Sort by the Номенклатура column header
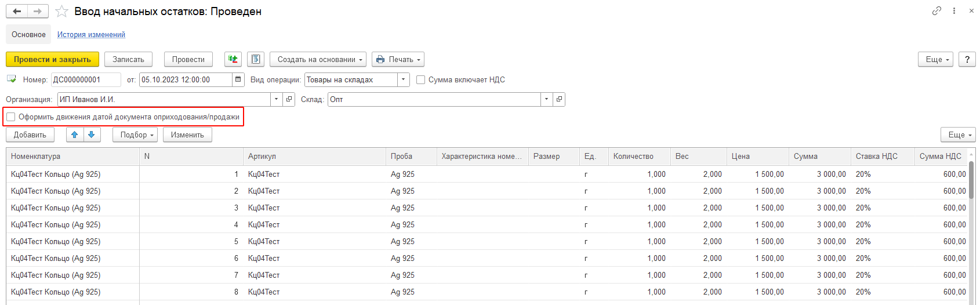This screenshot has height=305, width=980. pyautogui.click(x=72, y=156)
